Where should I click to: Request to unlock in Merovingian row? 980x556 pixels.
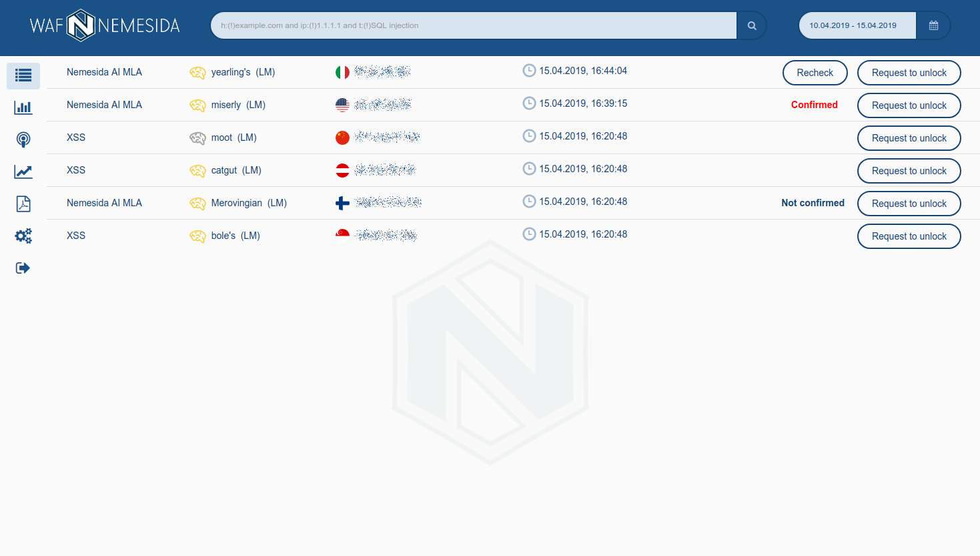coord(909,204)
